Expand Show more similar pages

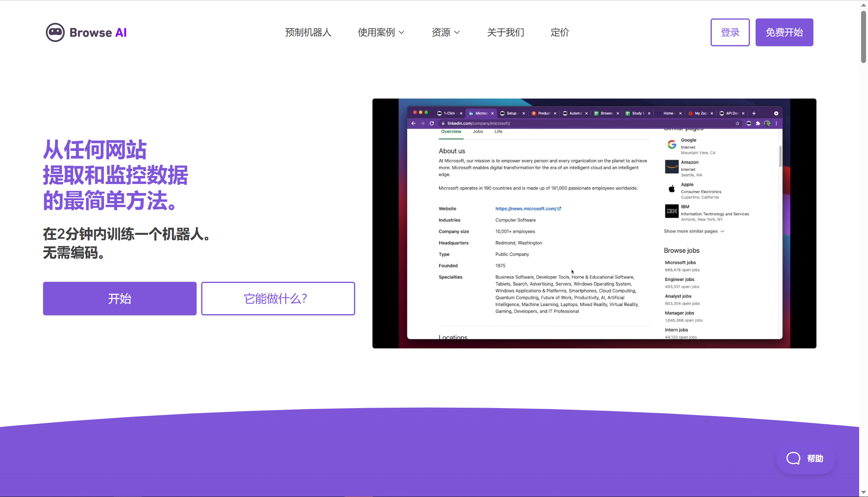click(694, 231)
